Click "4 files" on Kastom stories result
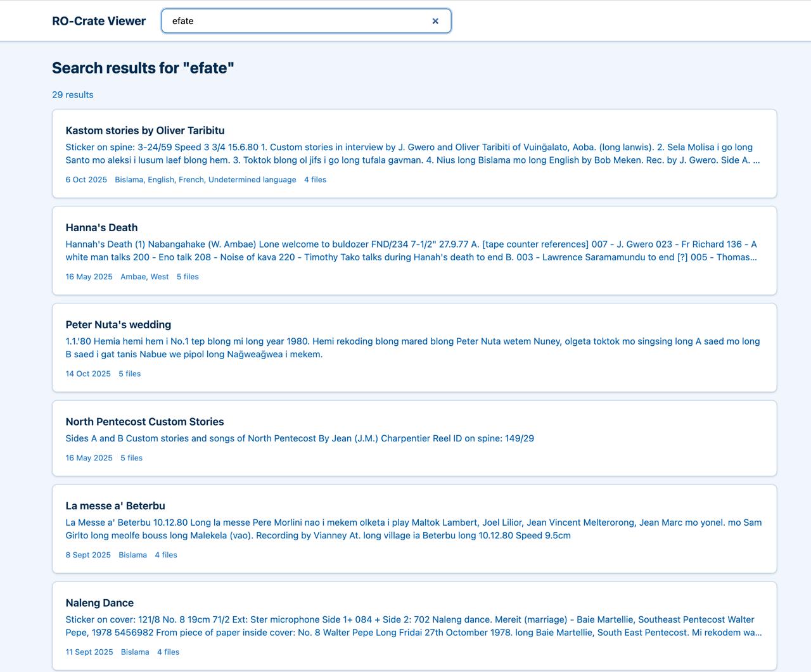Viewport: 811px width, 672px height. (x=315, y=179)
